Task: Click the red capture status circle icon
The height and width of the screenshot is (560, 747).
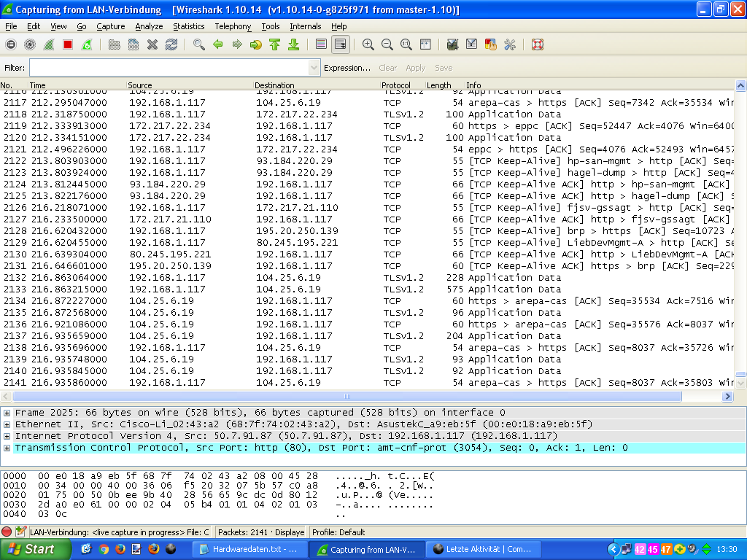Action: click(7, 532)
